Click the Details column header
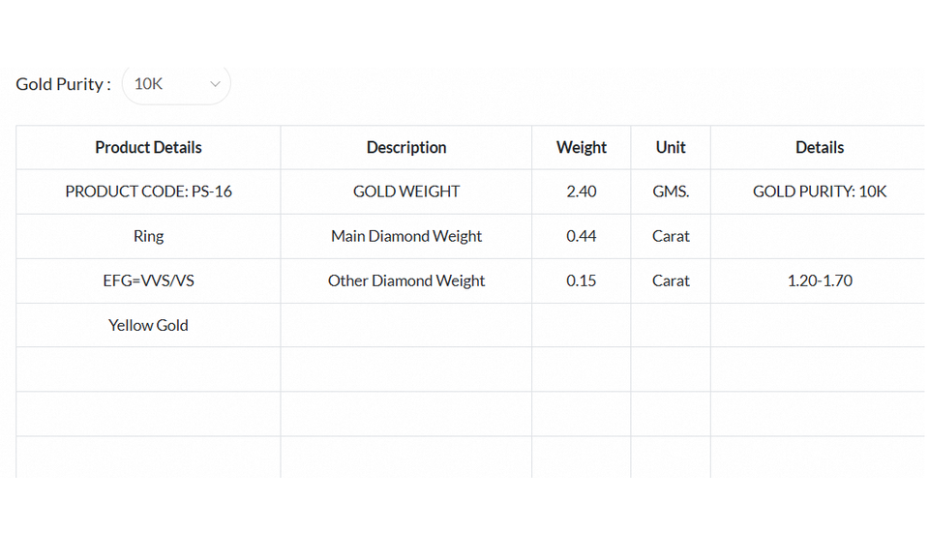The height and width of the screenshot is (560, 929). click(x=820, y=147)
